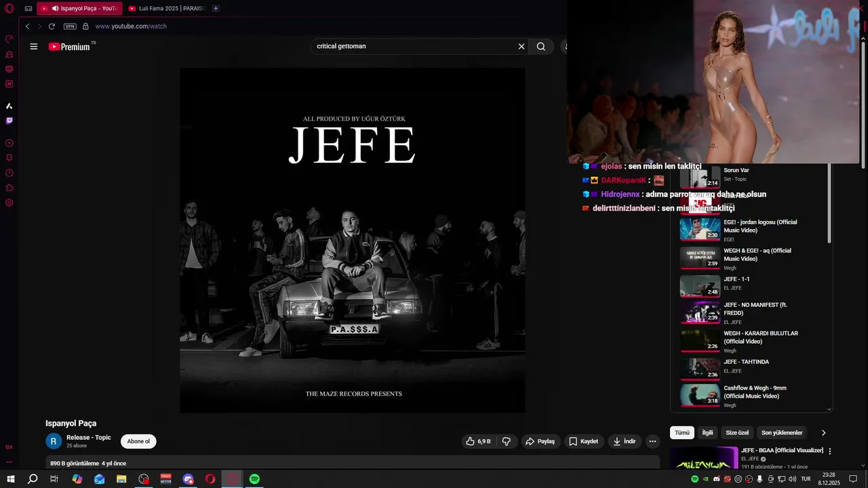Open the Opera GX main menu logo
868x488 pixels.
click(9, 8)
